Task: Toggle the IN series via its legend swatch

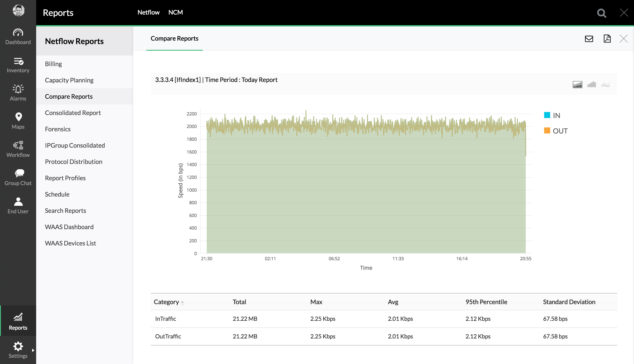Action: 547,115
